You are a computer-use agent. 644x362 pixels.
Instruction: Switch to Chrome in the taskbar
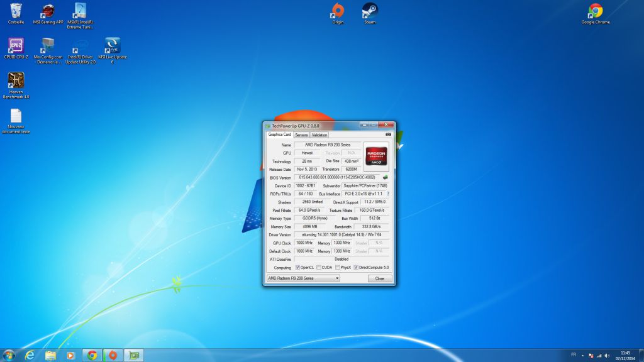pyautogui.click(x=92, y=355)
